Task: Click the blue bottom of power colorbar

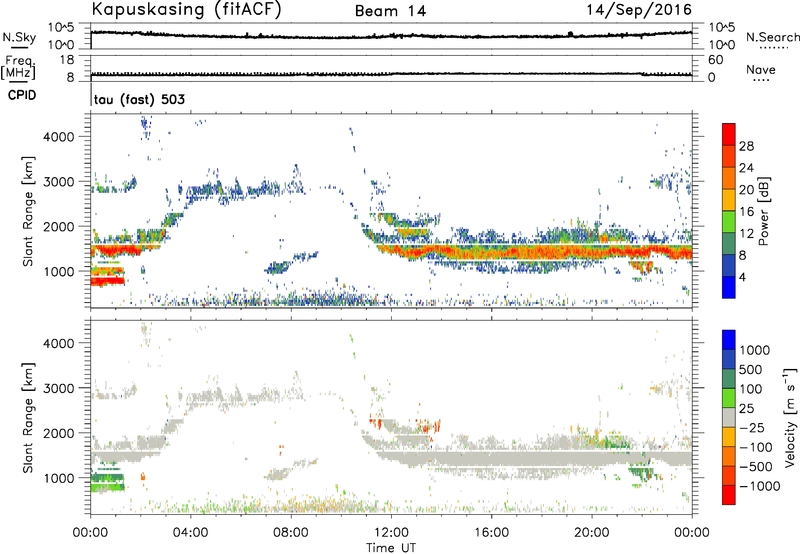Action: (729, 287)
